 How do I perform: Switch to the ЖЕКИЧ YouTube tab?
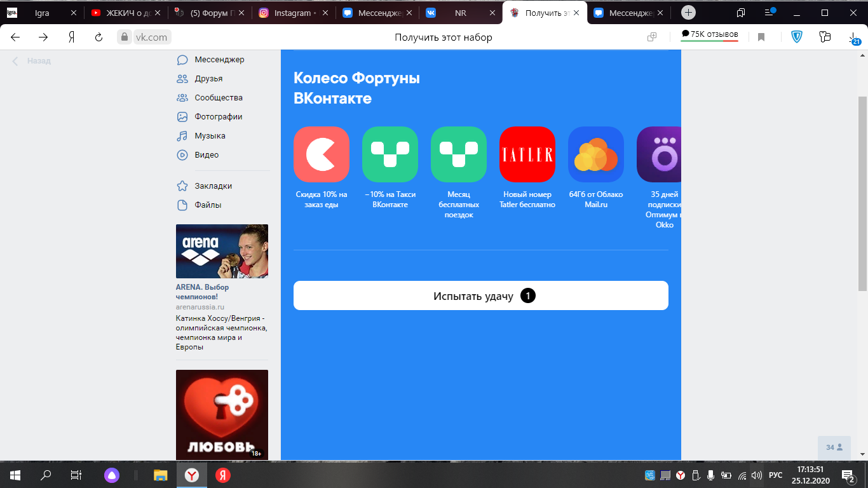point(126,13)
